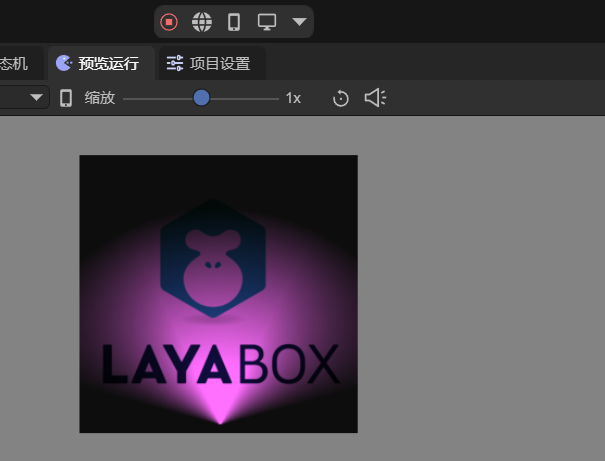This screenshot has height=461, width=605.
Task: Click the blue zoom slider handle
Action: point(201,98)
